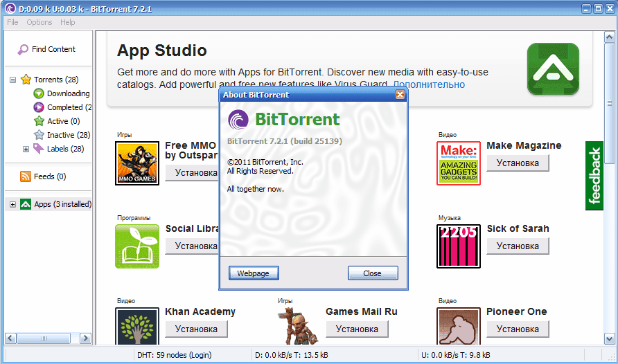The height and width of the screenshot is (364, 618).
Task: Click the Feeds RSS icon
Action: 26,176
